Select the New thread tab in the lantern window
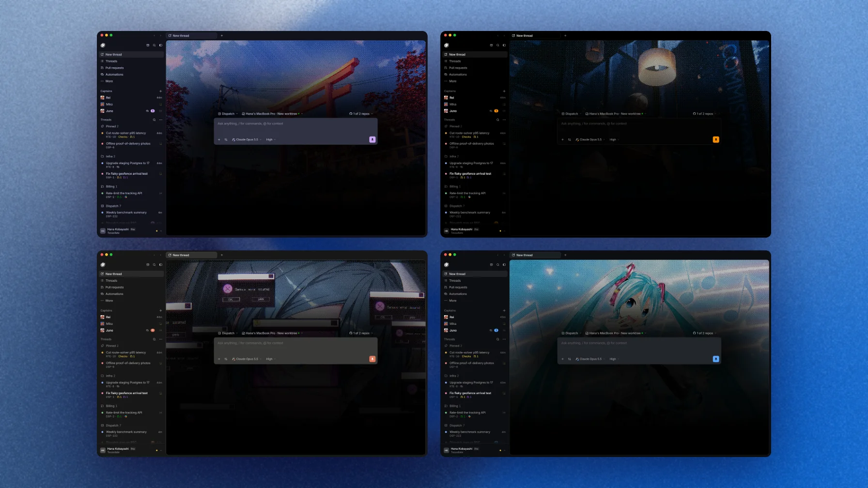This screenshot has height=488, width=868. [x=535, y=35]
